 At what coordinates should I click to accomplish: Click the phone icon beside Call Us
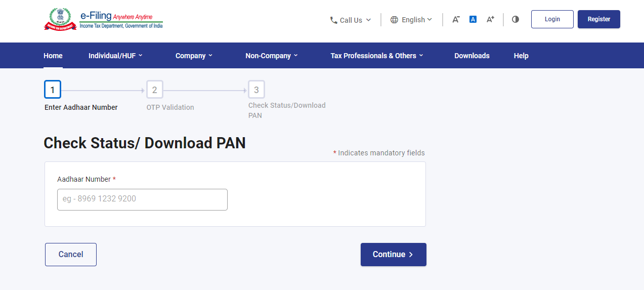[x=333, y=20]
